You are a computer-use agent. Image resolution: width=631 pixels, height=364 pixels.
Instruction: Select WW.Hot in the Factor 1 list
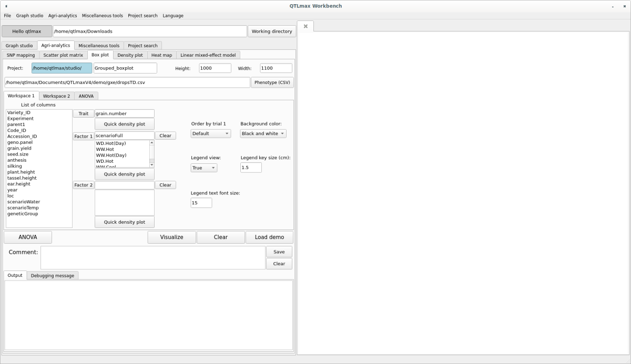(105, 149)
